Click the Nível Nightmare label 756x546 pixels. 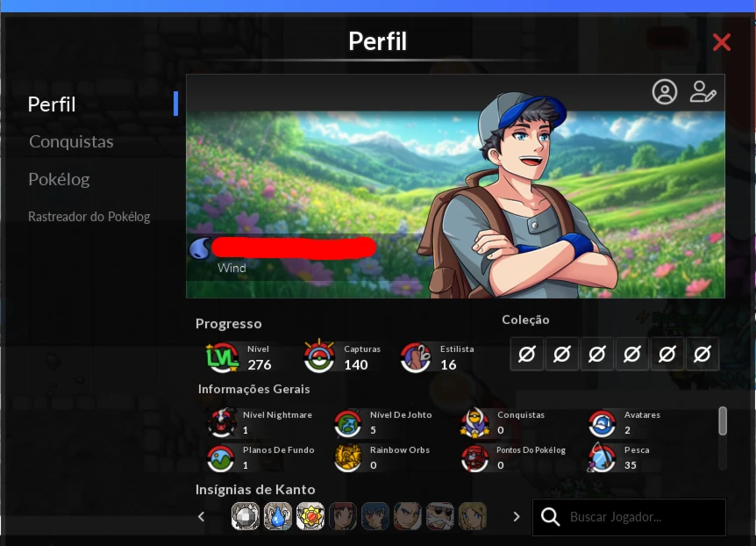coord(277,414)
